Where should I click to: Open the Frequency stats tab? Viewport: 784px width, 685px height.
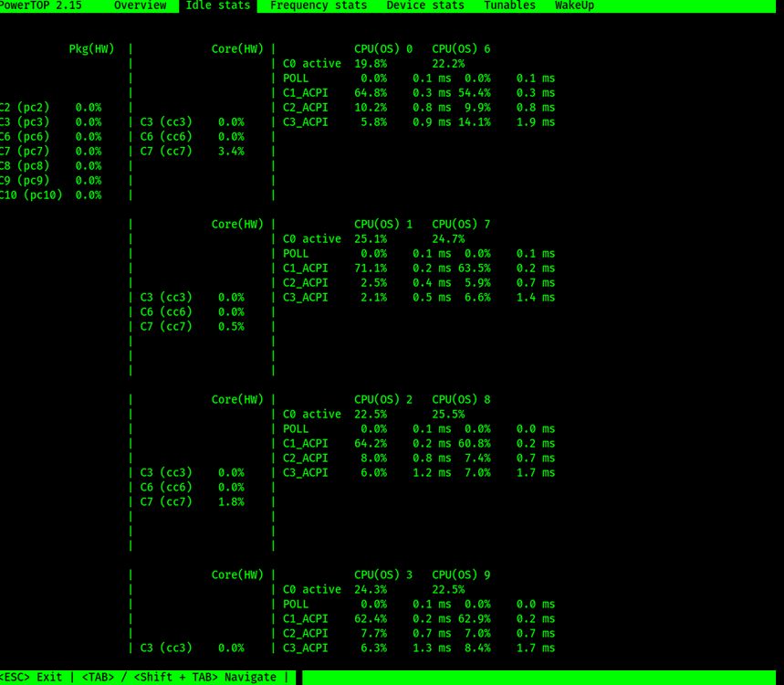pyautogui.click(x=319, y=5)
